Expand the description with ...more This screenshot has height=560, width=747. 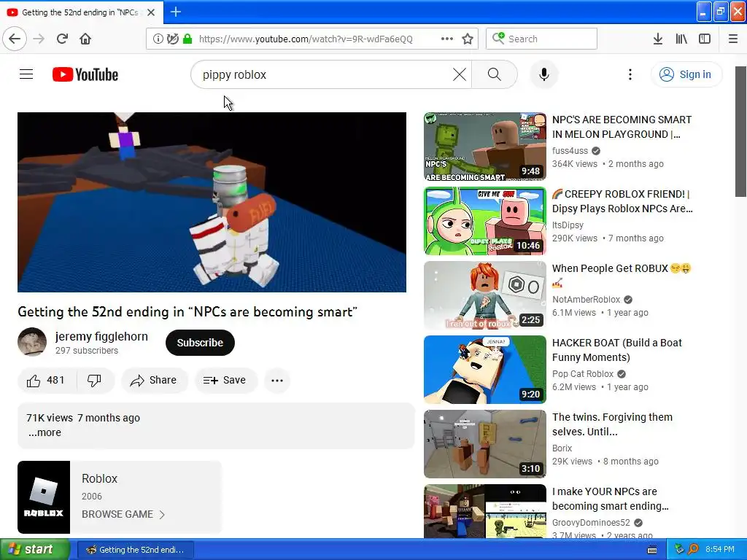(x=44, y=432)
